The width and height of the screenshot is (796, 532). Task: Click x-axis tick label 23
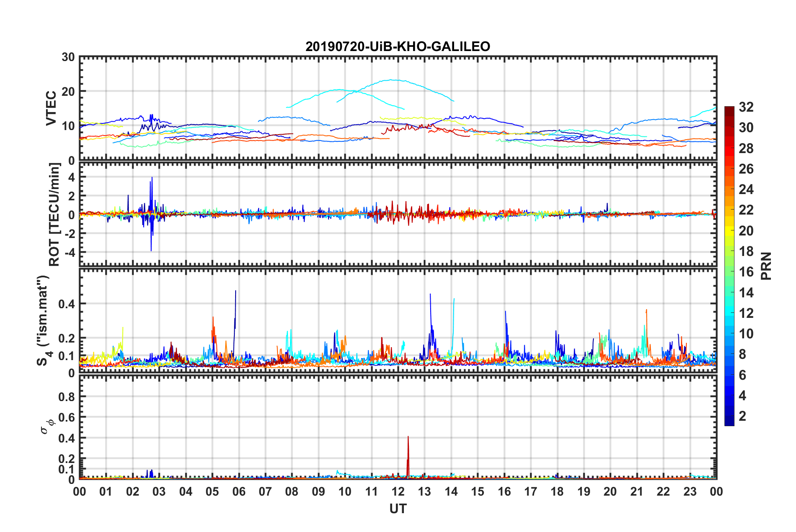(x=690, y=491)
